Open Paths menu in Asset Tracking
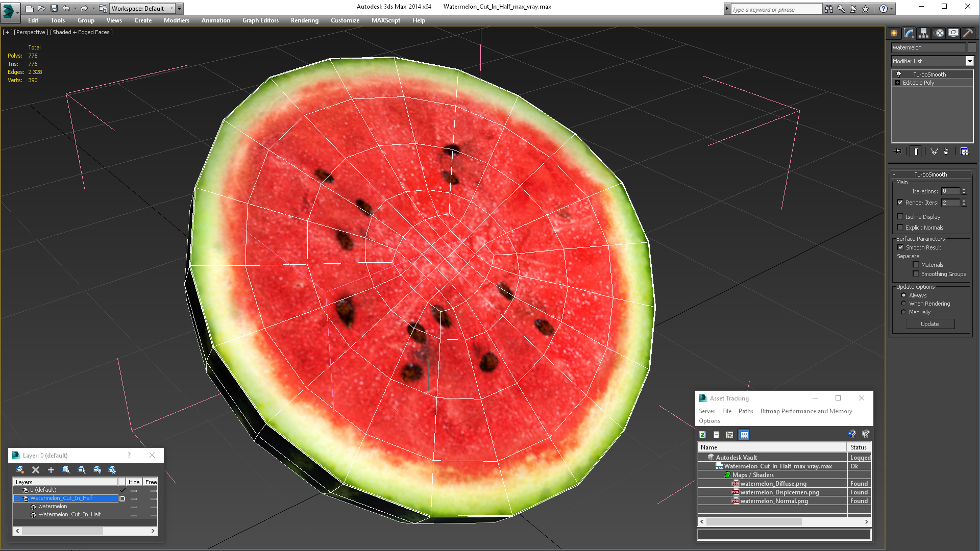980x551 pixels. point(745,411)
